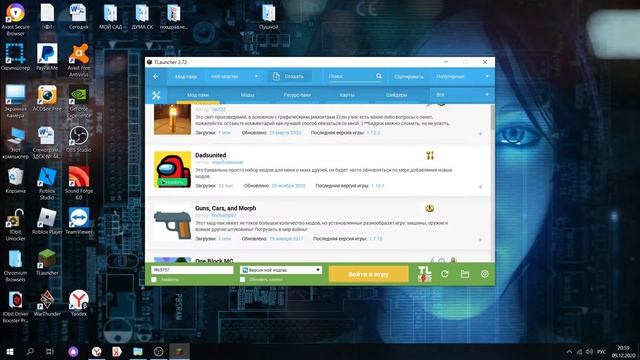640x360 pixels.
Task: Open Task View on the taskbar
Action: (x=49, y=351)
